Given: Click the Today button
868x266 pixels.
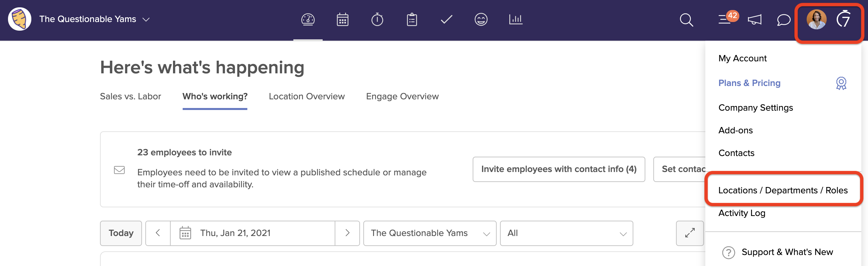Looking at the screenshot, I should [x=121, y=233].
